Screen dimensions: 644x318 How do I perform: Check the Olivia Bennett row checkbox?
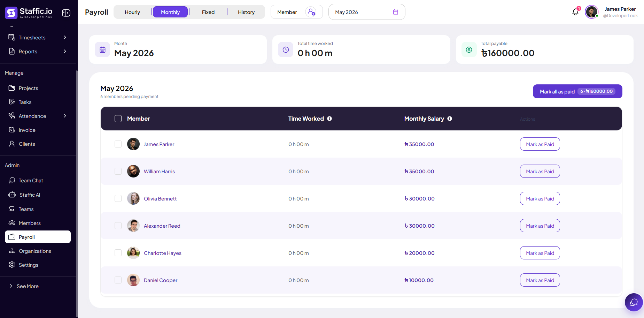[118, 198]
